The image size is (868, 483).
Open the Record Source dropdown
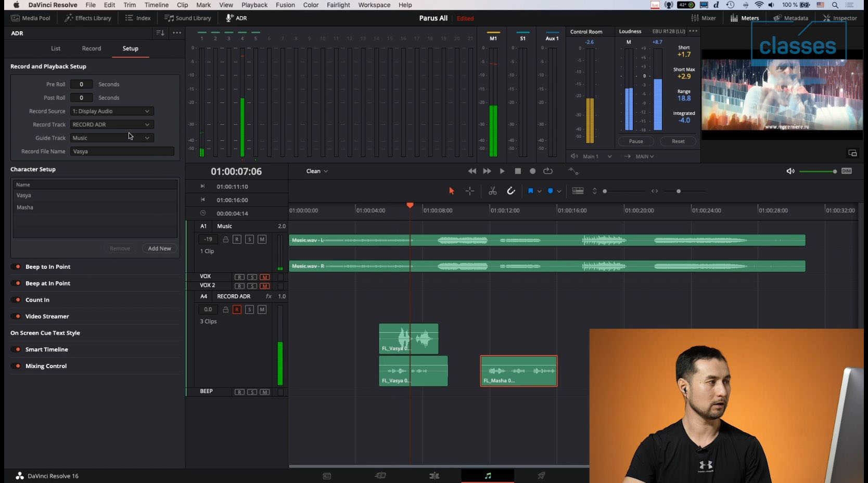112,111
